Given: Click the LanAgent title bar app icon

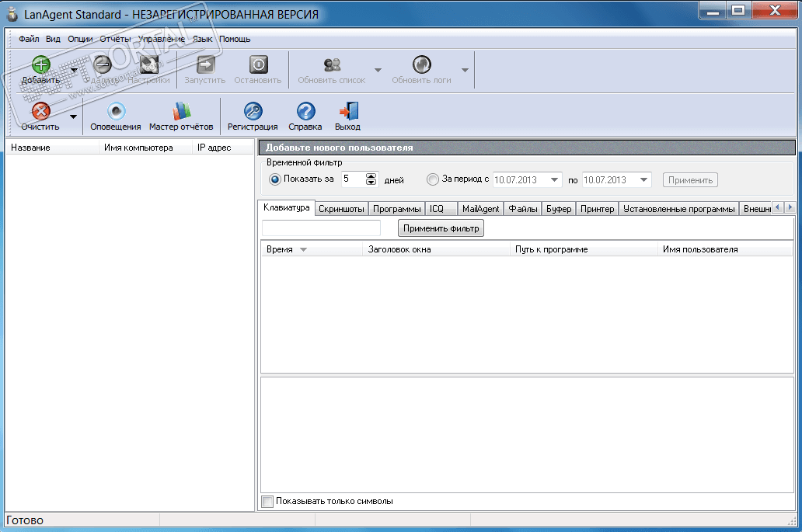Looking at the screenshot, I should (12, 14).
